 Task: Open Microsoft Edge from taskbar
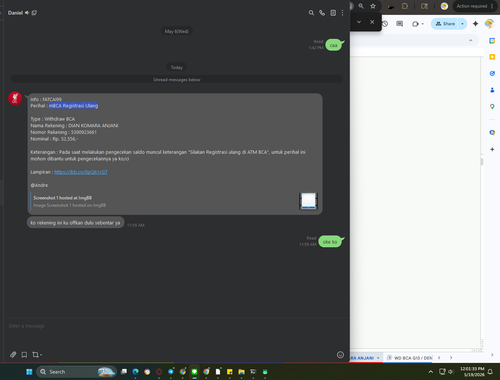coord(135,372)
